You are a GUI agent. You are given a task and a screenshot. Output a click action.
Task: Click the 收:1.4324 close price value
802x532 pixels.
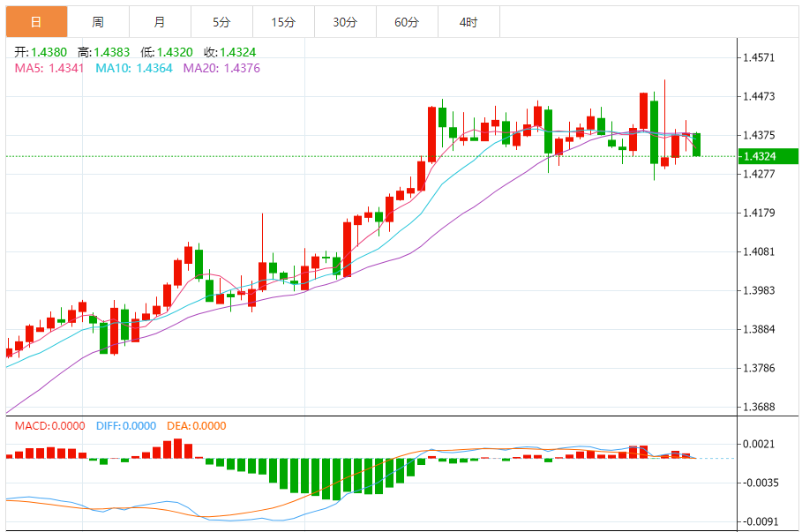pyautogui.click(x=229, y=52)
